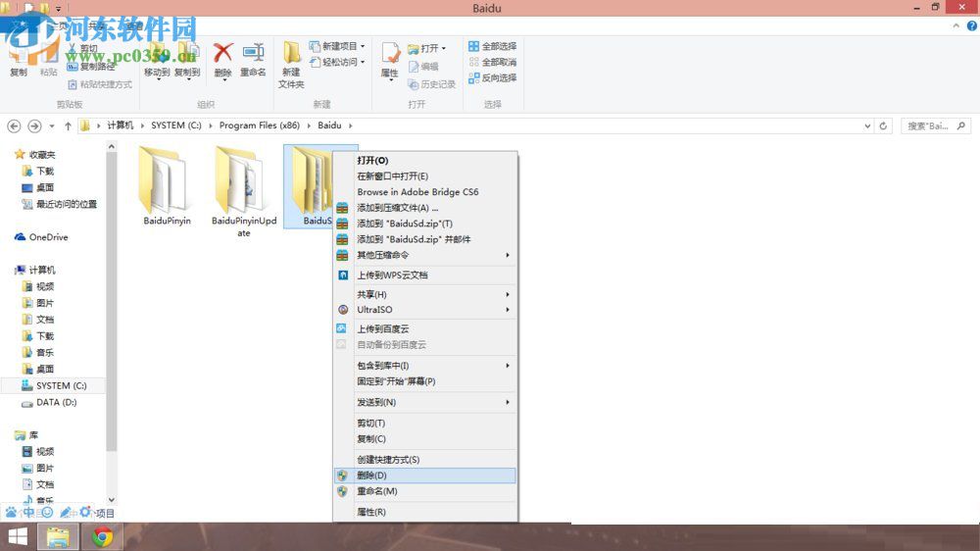
Task: Choose Delete (删除) in context menu
Action: [x=425, y=476]
